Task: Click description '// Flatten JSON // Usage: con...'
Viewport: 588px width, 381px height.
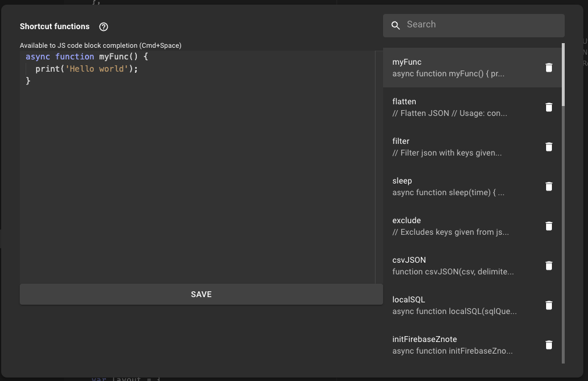Action: pyautogui.click(x=449, y=114)
